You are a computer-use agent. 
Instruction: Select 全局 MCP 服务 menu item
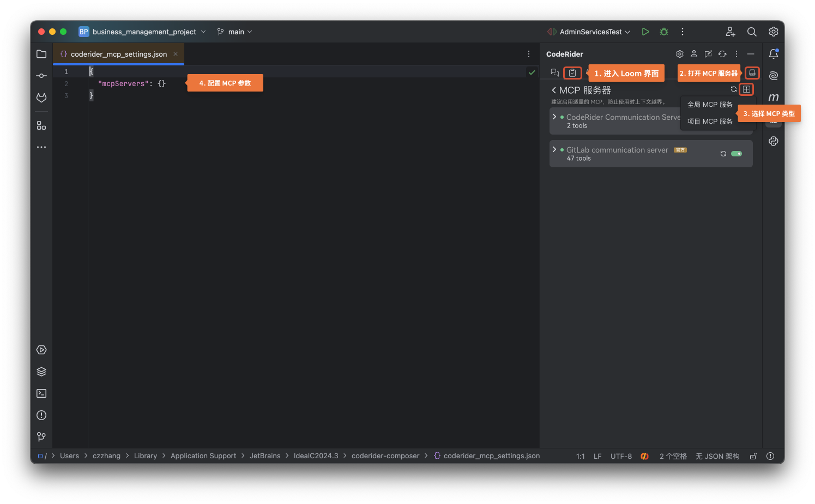point(710,105)
